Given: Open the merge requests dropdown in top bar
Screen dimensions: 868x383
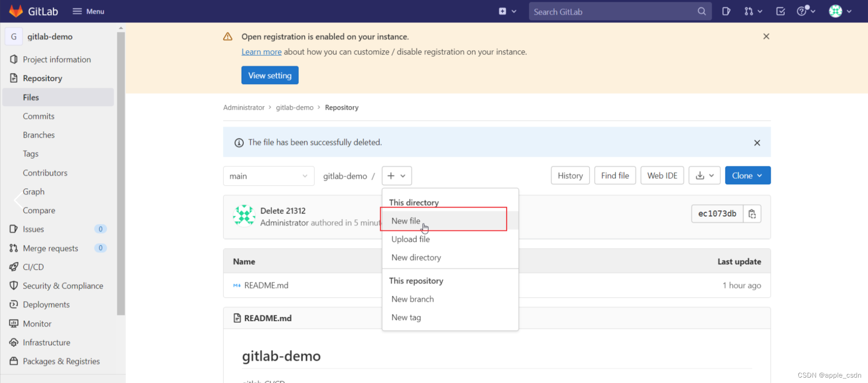Looking at the screenshot, I should pos(753,11).
